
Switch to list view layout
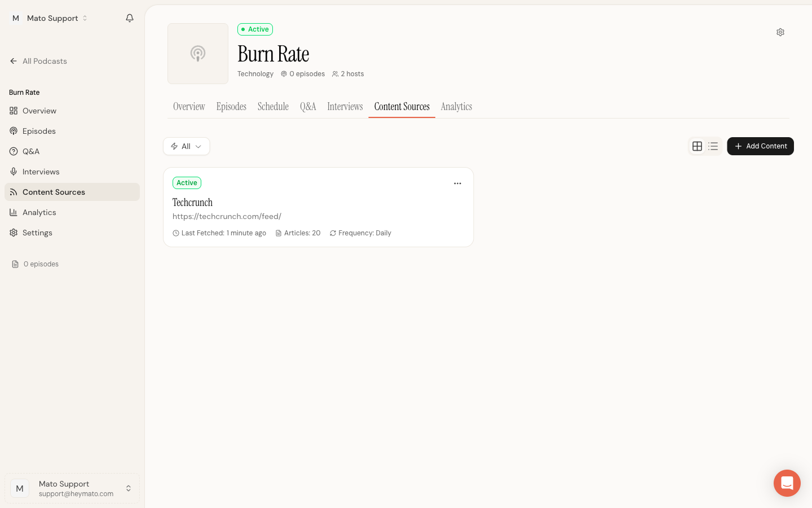713,146
